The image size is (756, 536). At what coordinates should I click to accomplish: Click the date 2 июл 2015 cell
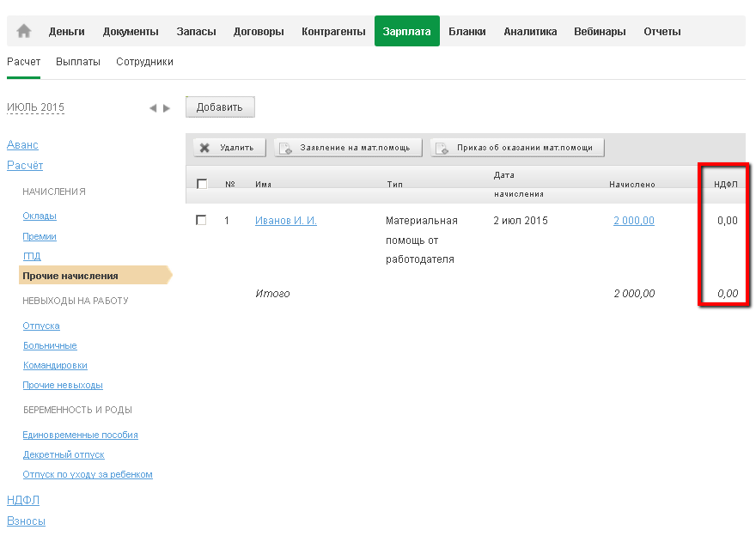(x=521, y=220)
